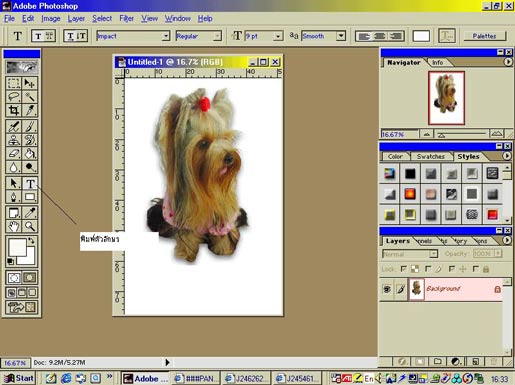Switch to the Swatches tab
515x385 pixels.
pos(430,156)
